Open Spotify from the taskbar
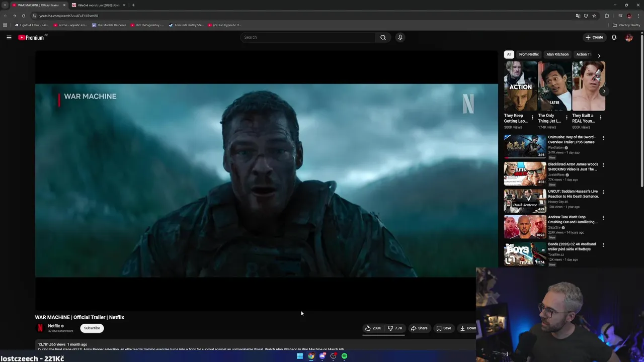The height and width of the screenshot is (362, 644). coord(344,356)
